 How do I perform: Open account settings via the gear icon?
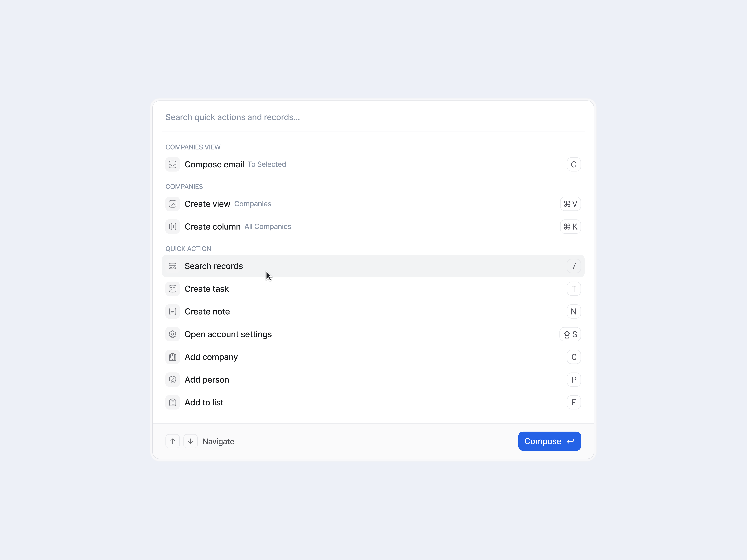tap(173, 334)
